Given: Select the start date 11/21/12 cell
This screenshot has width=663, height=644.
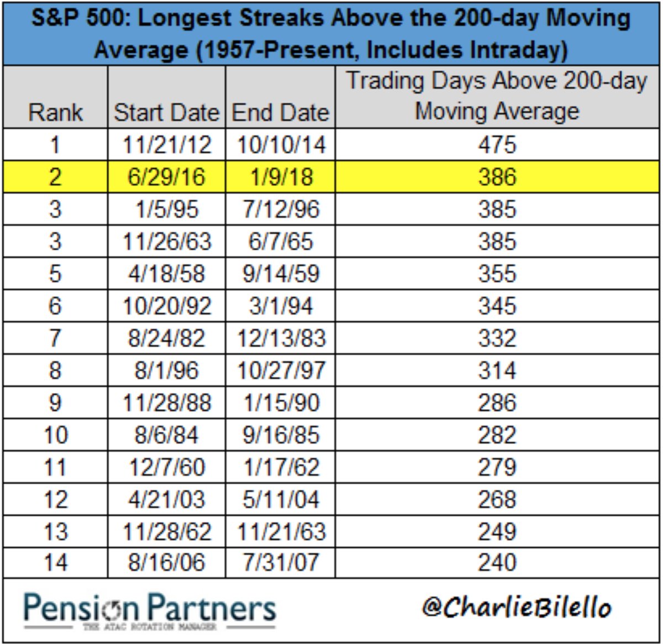Looking at the screenshot, I should pyautogui.click(x=166, y=145).
